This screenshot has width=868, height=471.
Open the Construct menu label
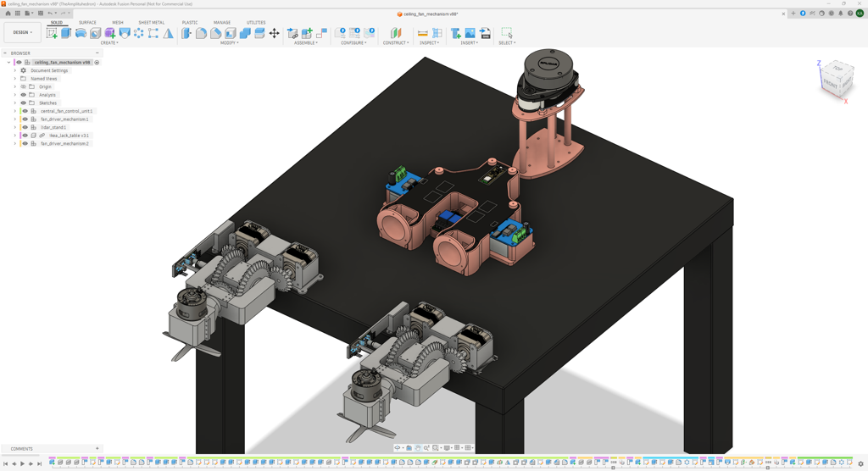click(396, 42)
